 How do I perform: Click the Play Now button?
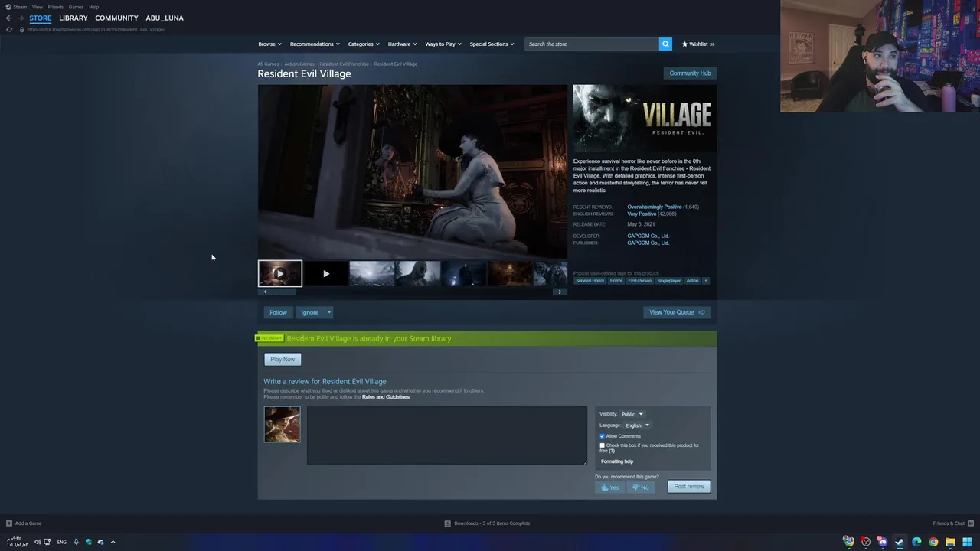click(283, 359)
